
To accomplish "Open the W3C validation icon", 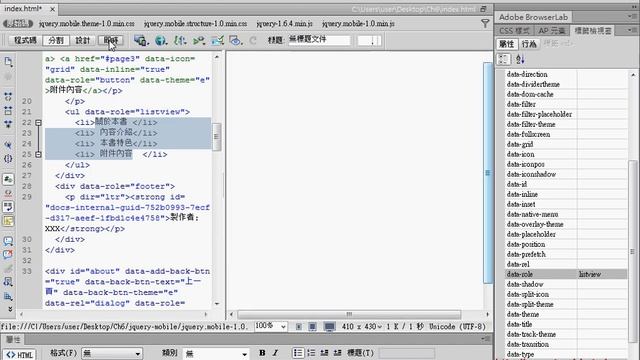I will pos(199,40).
